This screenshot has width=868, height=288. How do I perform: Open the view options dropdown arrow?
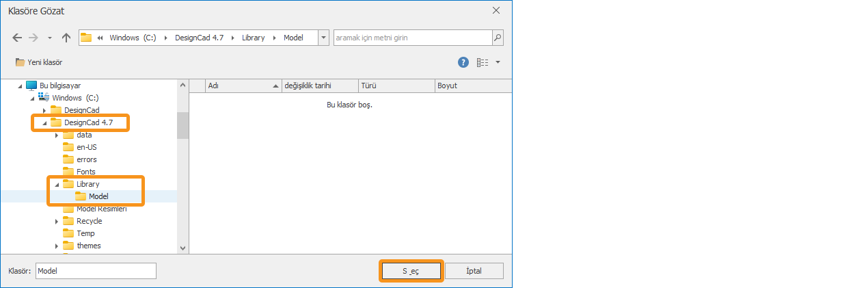(498, 62)
